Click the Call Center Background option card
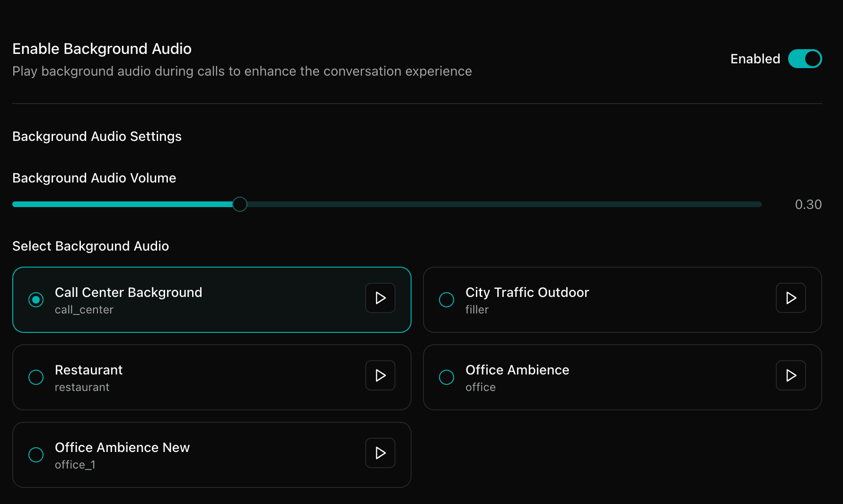This screenshot has width=843, height=504. 189,300
